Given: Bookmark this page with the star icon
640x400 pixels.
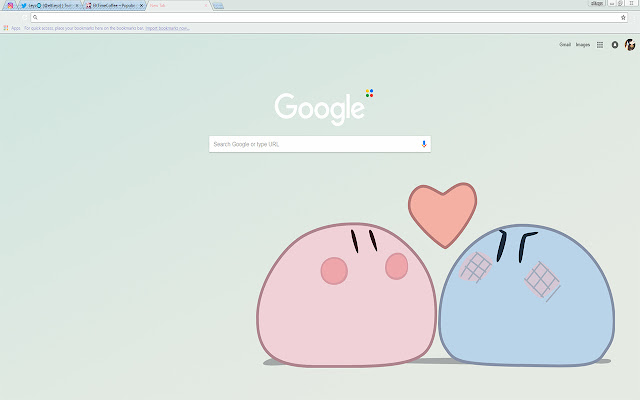Looking at the screenshot, I should tap(623, 17).
